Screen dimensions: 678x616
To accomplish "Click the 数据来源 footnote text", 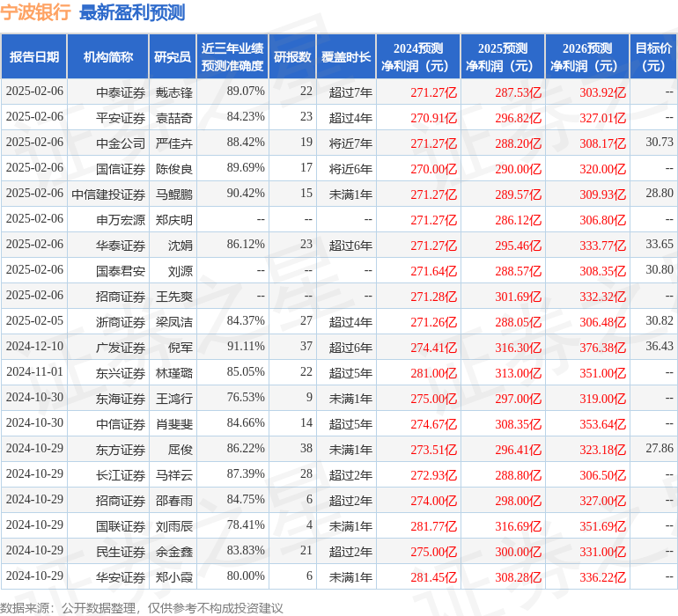I will tap(142, 608).
